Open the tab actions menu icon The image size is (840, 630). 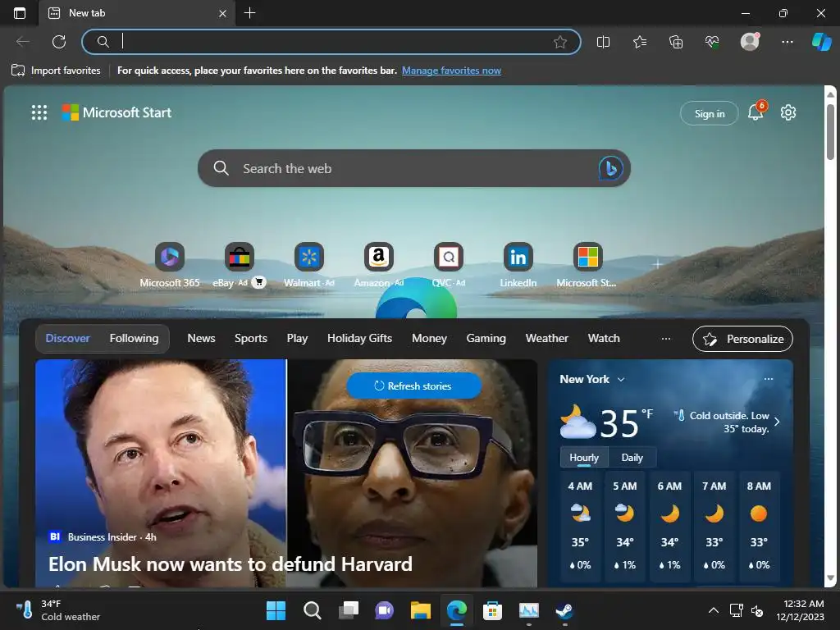click(20, 13)
